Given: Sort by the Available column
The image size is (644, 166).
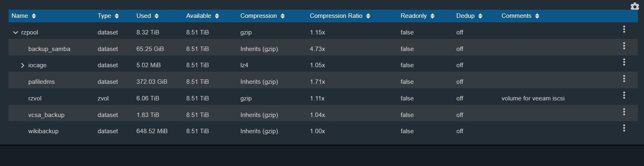Looking at the screenshot, I should [203, 16].
